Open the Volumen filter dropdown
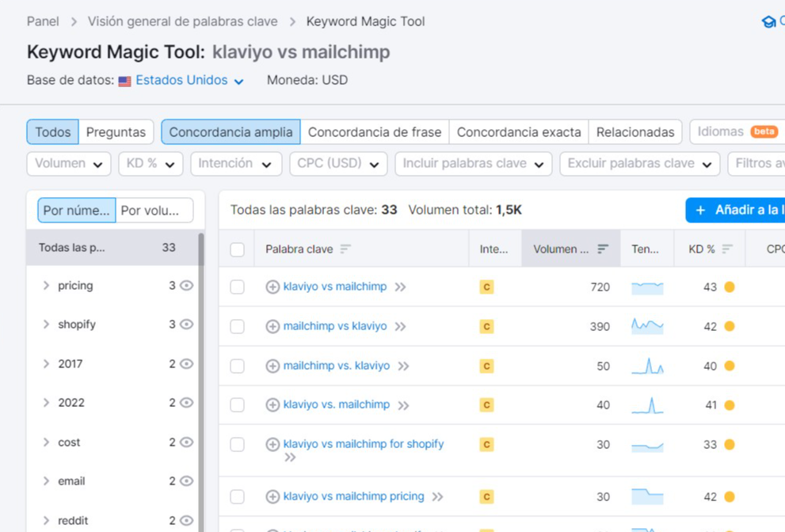Image resolution: width=785 pixels, height=532 pixels. click(x=69, y=164)
